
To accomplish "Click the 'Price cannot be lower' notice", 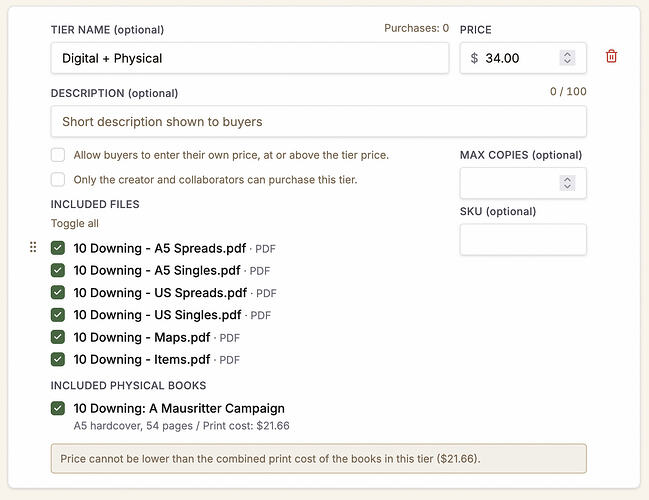I will pyautogui.click(x=318, y=459).
